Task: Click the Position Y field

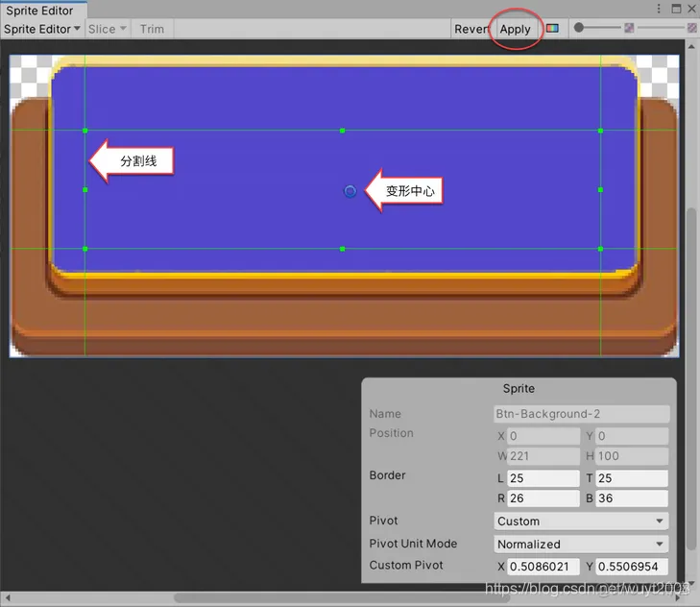Action: coord(632,436)
